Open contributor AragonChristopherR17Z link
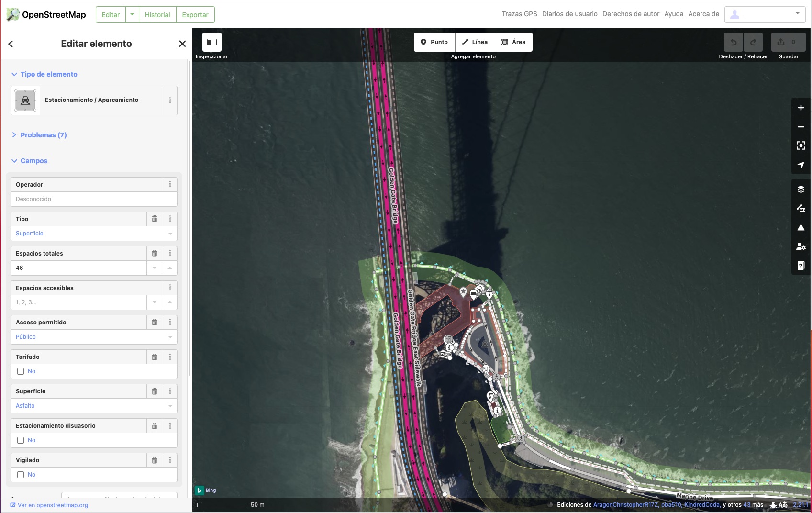The height and width of the screenshot is (513, 812). 626,505
